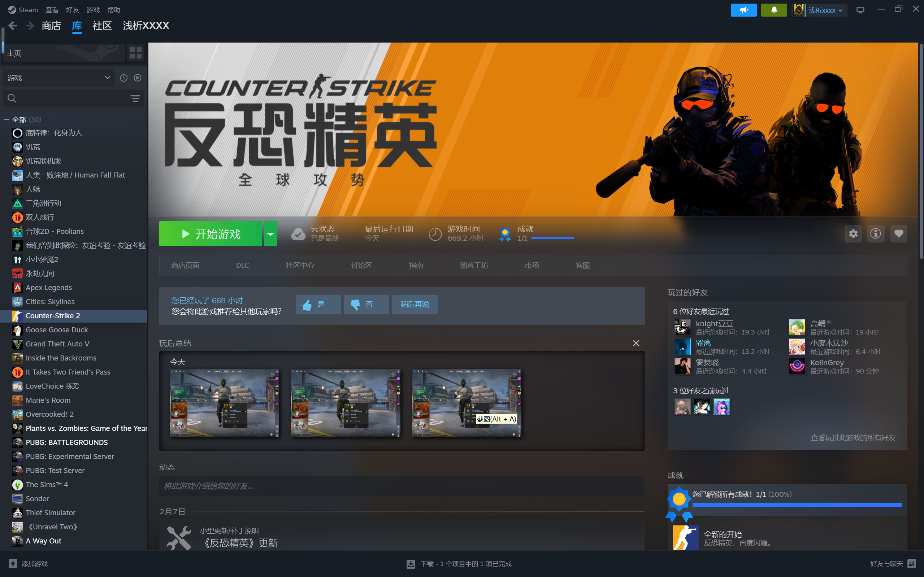Screen dimensions: 924x577
Task: Collapse the 全部 (30) category
Action: point(7,119)
